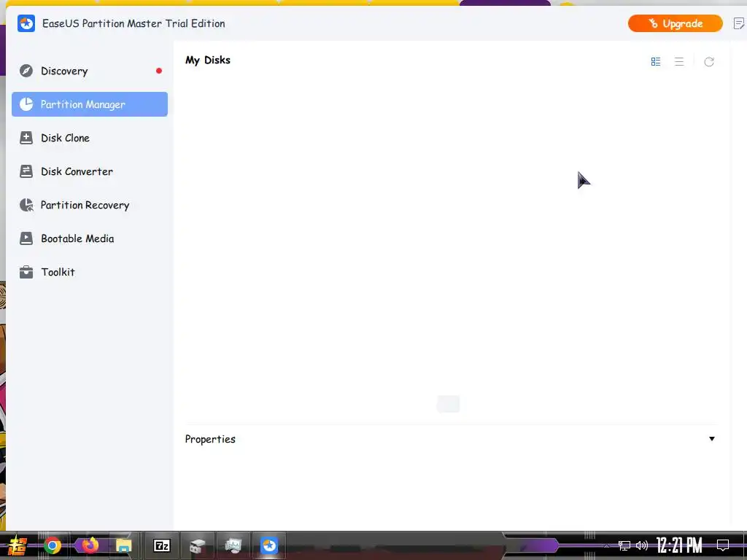The width and height of the screenshot is (747, 560).
Task: Open the Discovery section
Action: pyautogui.click(x=90, y=71)
